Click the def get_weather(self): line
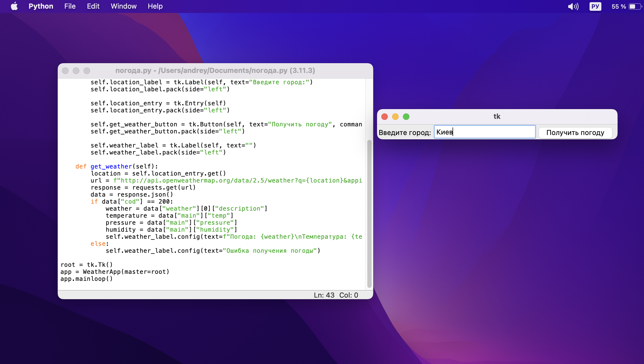The width and height of the screenshot is (644, 364). 117,166
